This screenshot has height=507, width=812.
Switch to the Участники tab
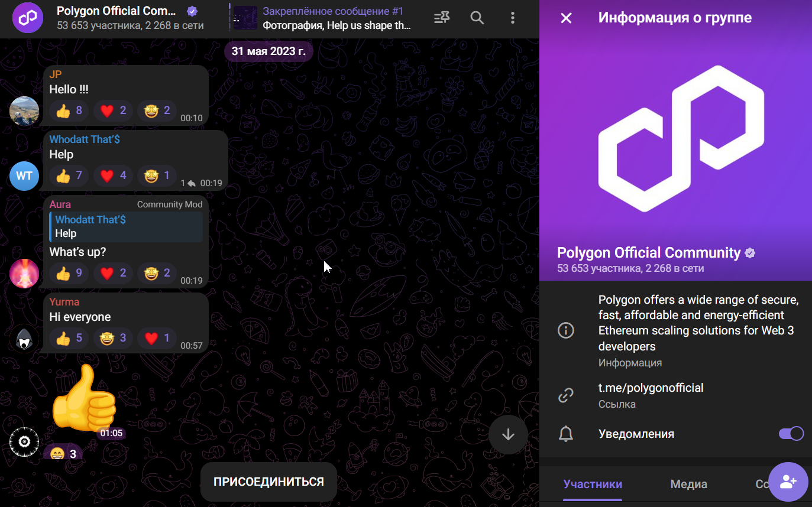593,484
